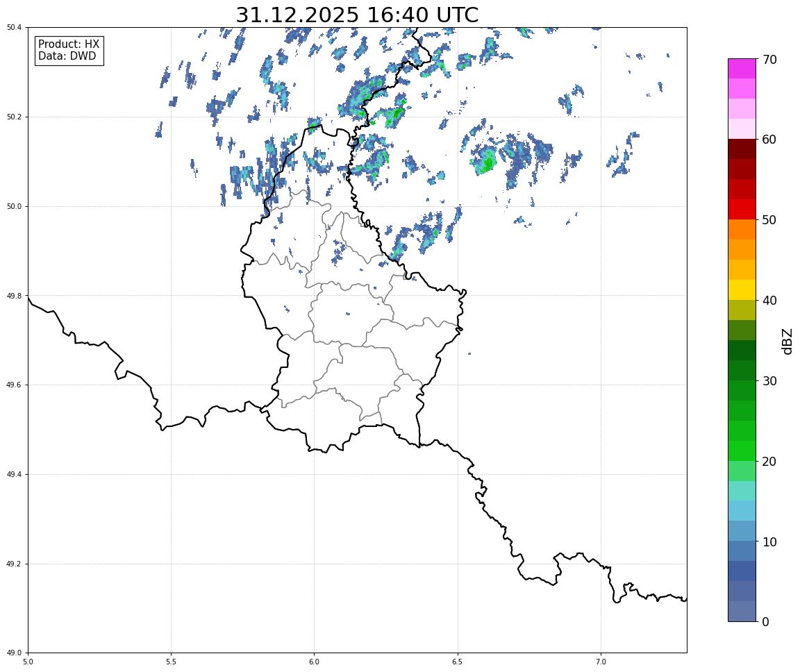Click latitude label 49.4
The height and width of the screenshot is (672, 800).
click(x=14, y=475)
